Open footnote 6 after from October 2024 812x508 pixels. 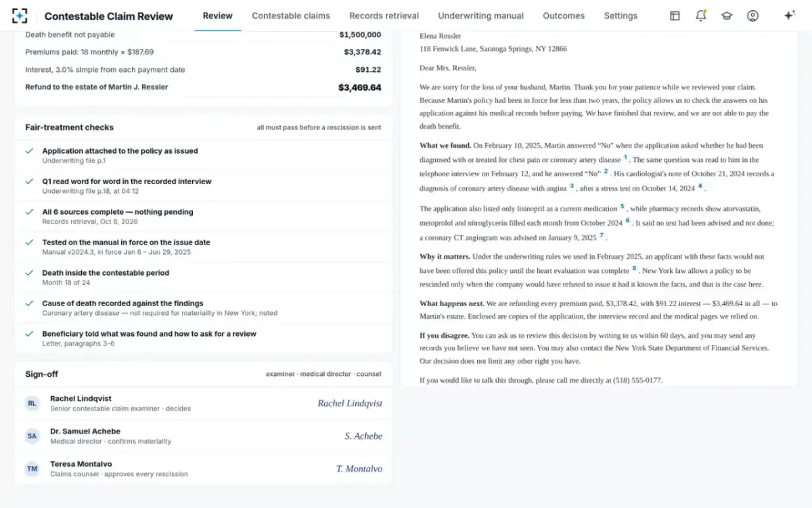627,220
